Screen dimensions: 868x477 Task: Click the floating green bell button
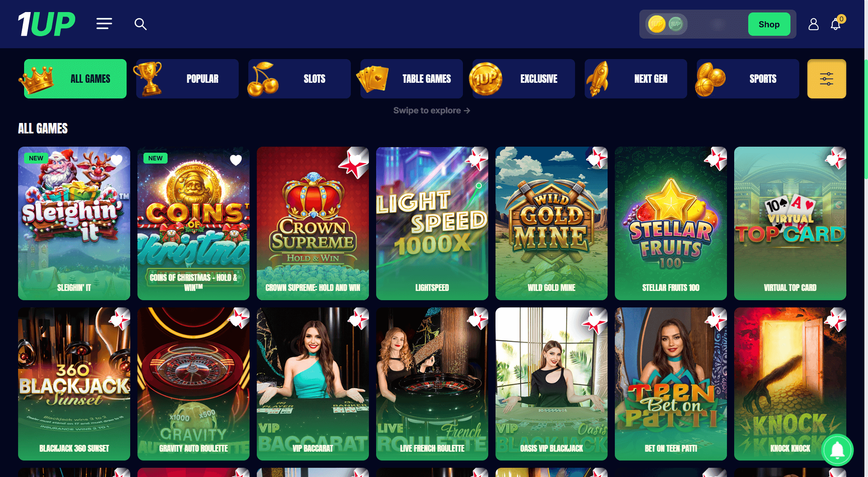click(837, 450)
